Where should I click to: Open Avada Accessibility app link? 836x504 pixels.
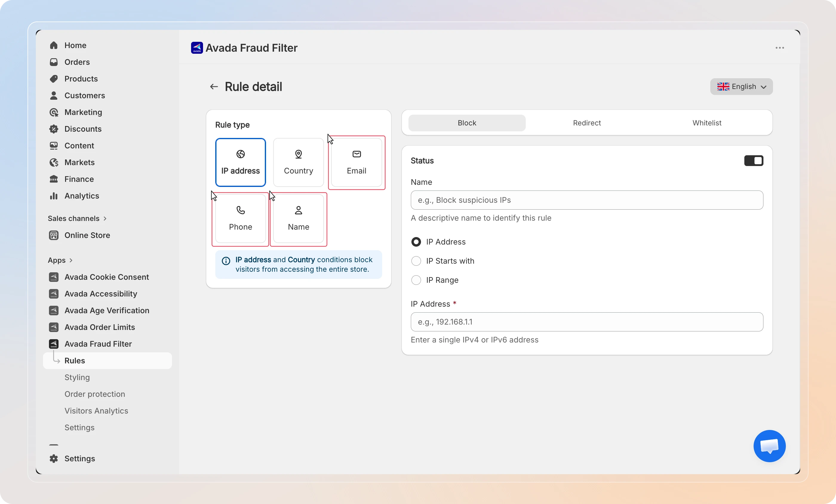point(101,294)
